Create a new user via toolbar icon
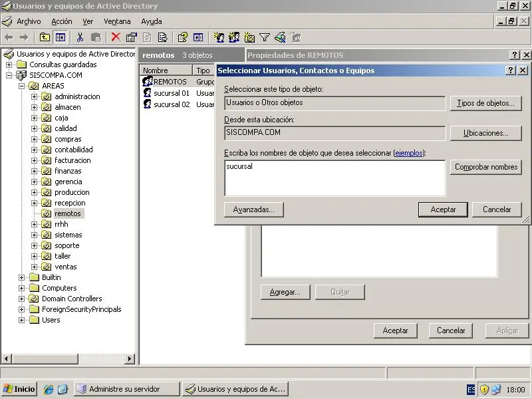The image size is (532, 399). 219,37
